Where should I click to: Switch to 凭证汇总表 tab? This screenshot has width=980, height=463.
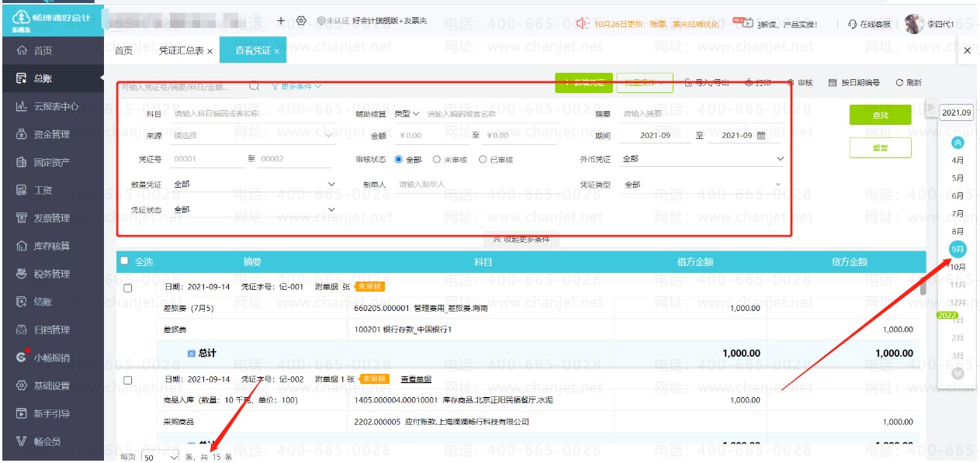point(181,50)
